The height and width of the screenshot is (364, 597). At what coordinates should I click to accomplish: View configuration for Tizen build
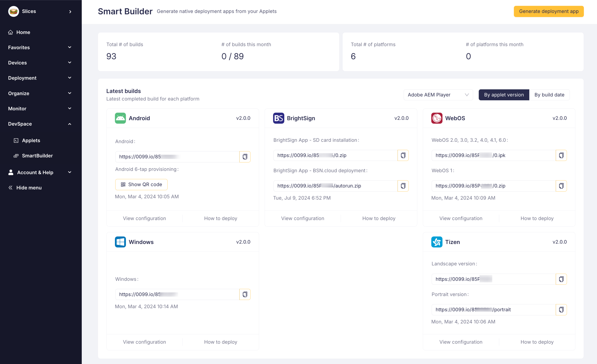pyautogui.click(x=461, y=342)
